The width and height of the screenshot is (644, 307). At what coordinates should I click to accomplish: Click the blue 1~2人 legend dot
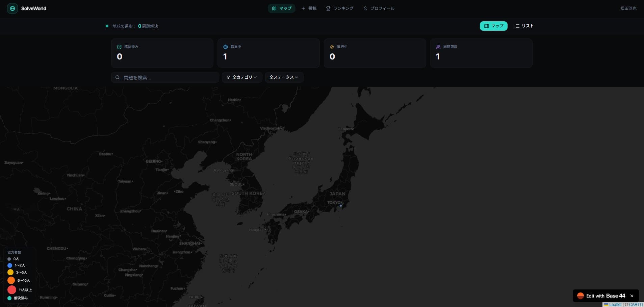(x=10, y=265)
